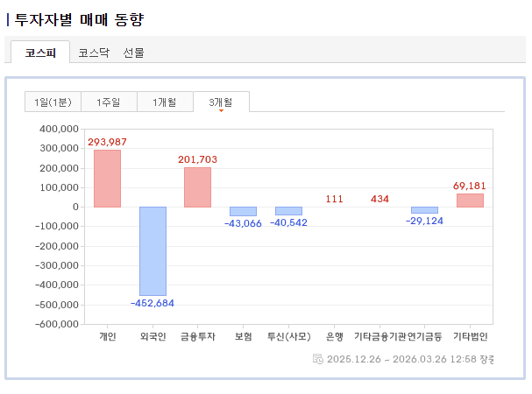This screenshot has height=394, width=532.
Task: Click the 투자자별 매매 동향 heading
Action: coord(79,18)
